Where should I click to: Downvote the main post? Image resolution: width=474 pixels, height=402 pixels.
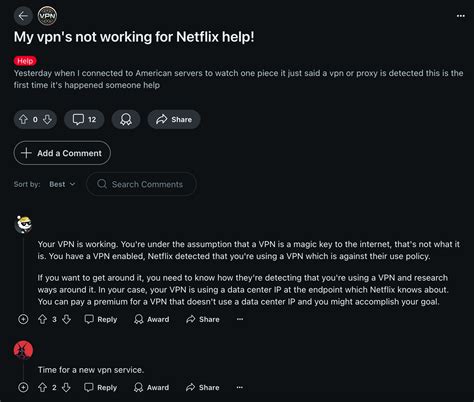pos(47,119)
